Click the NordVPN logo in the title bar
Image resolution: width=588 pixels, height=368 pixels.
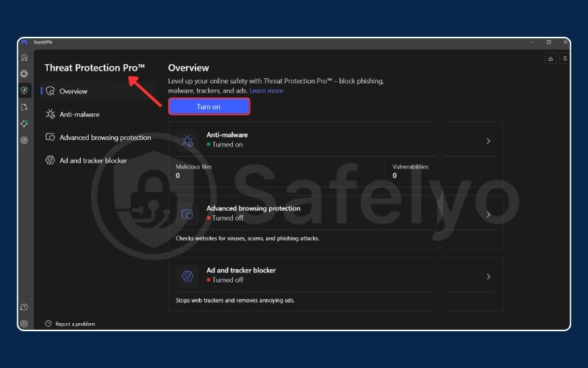tap(24, 42)
